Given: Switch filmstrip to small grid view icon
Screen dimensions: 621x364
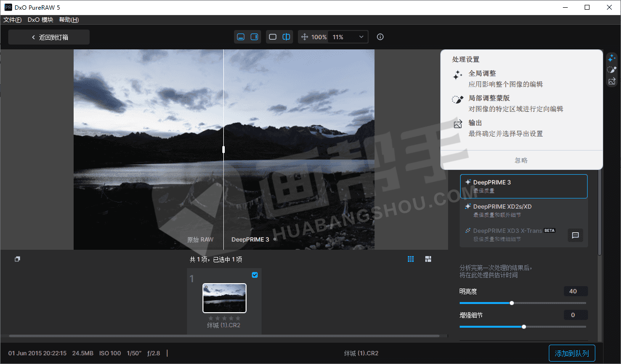Looking at the screenshot, I should pos(411,259).
